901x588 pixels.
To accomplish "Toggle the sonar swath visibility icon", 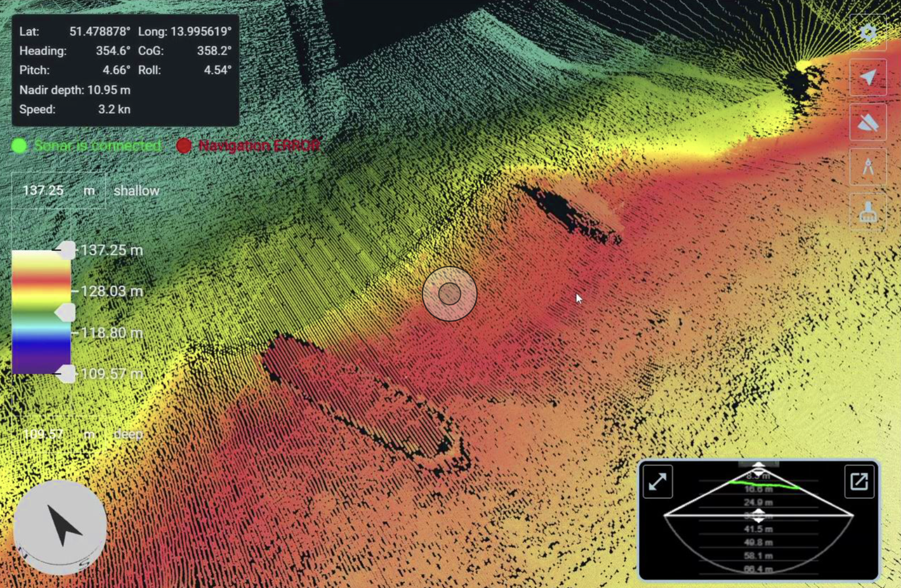I will point(868,122).
